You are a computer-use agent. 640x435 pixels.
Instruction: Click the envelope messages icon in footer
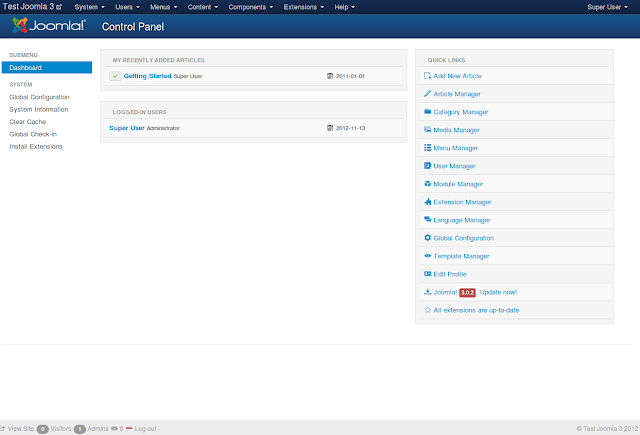(114, 428)
